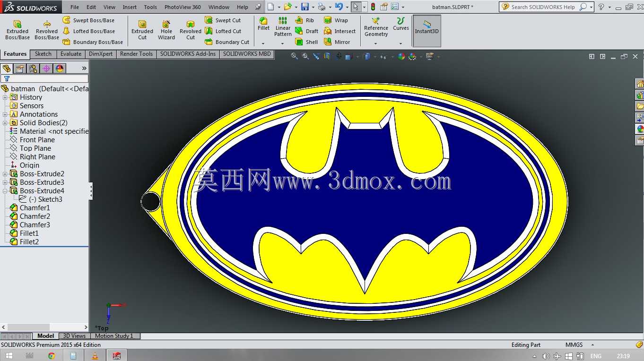Open the Tools menu
The width and height of the screenshot is (644, 361).
(150, 7)
